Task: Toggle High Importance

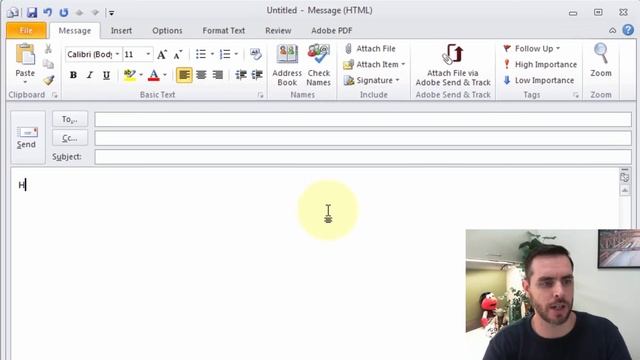Action: click(x=540, y=64)
